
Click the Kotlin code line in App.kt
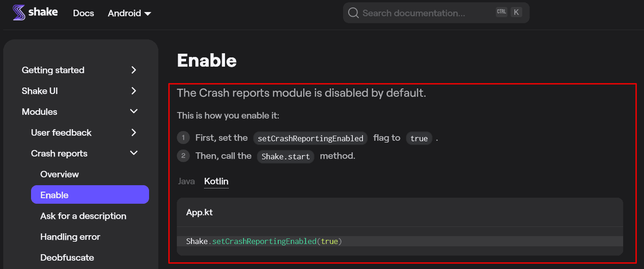(x=264, y=241)
